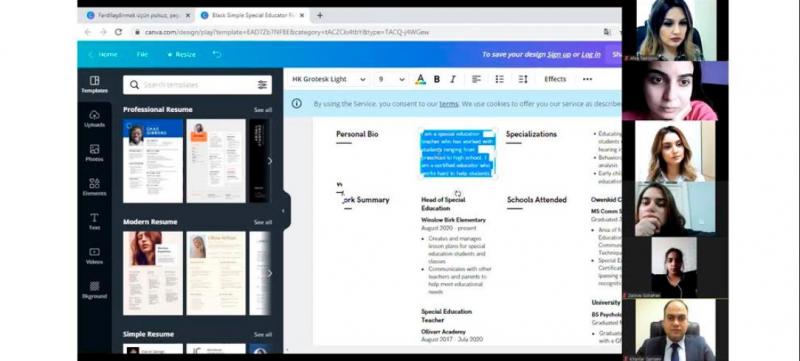Click the Resize menu item

pos(182,55)
